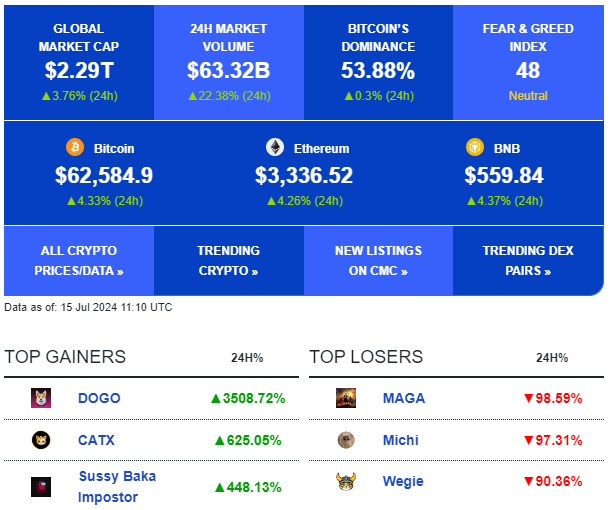Click the Global Market Cap value
Image resolution: width=610 pixels, height=510 pixels.
79,70
